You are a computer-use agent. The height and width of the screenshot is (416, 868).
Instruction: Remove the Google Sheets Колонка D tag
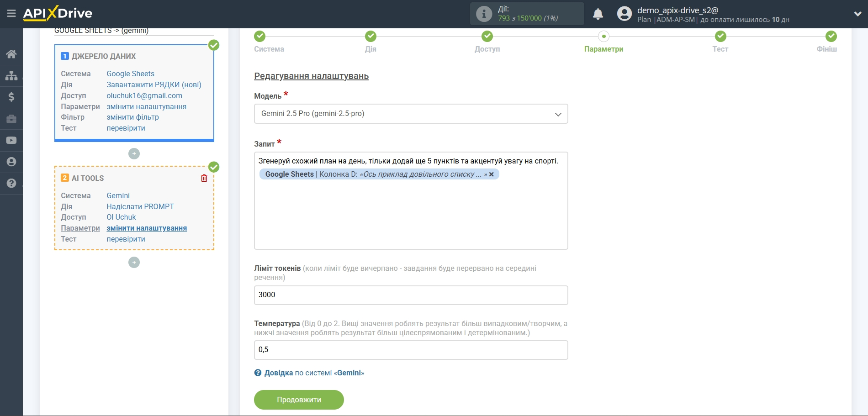(492, 174)
